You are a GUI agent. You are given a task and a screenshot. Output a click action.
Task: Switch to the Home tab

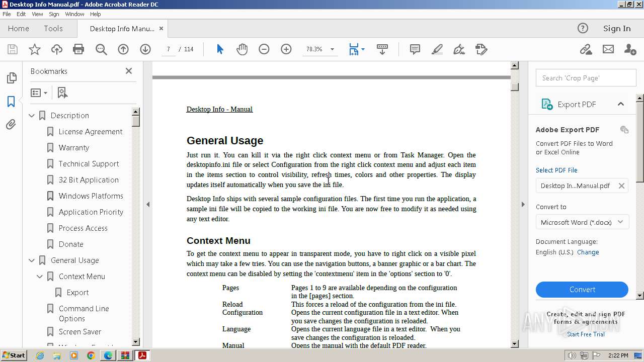19,28
